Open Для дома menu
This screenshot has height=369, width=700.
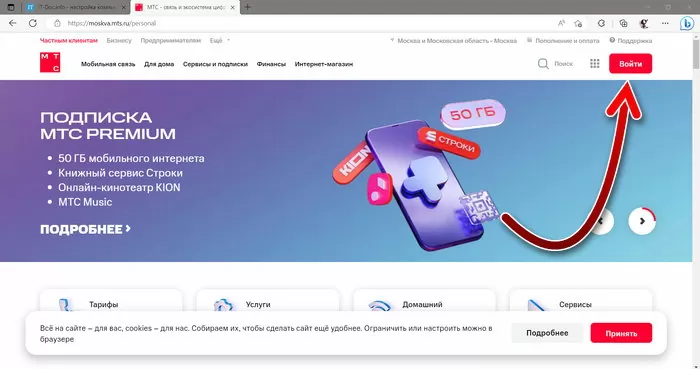click(x=159, y=64)
